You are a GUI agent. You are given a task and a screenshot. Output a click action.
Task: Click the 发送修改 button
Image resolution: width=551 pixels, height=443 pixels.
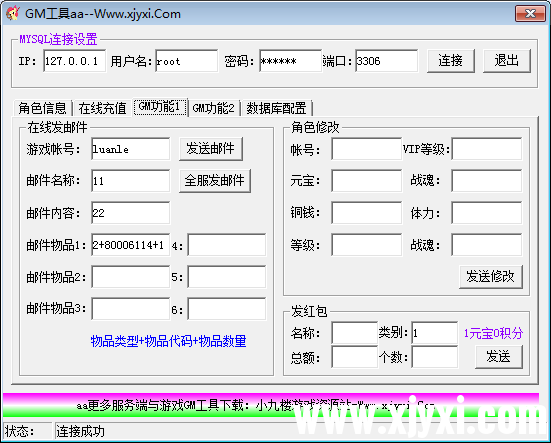(491, 276)
